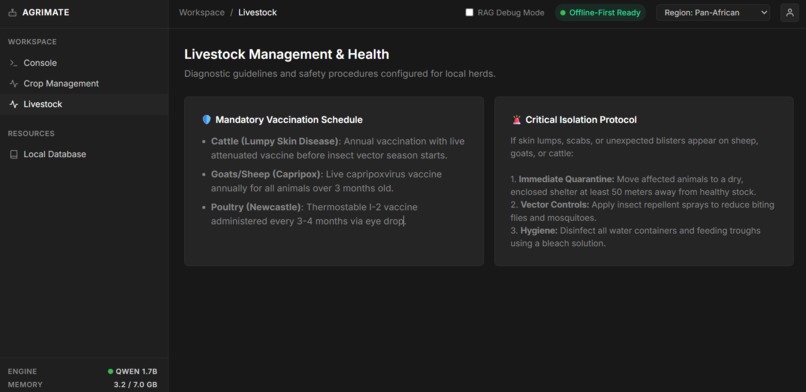806x392 pixels.
Task: Click the Cattle (Lumpy Skin Disease) entry
Action: coord(338,148)
